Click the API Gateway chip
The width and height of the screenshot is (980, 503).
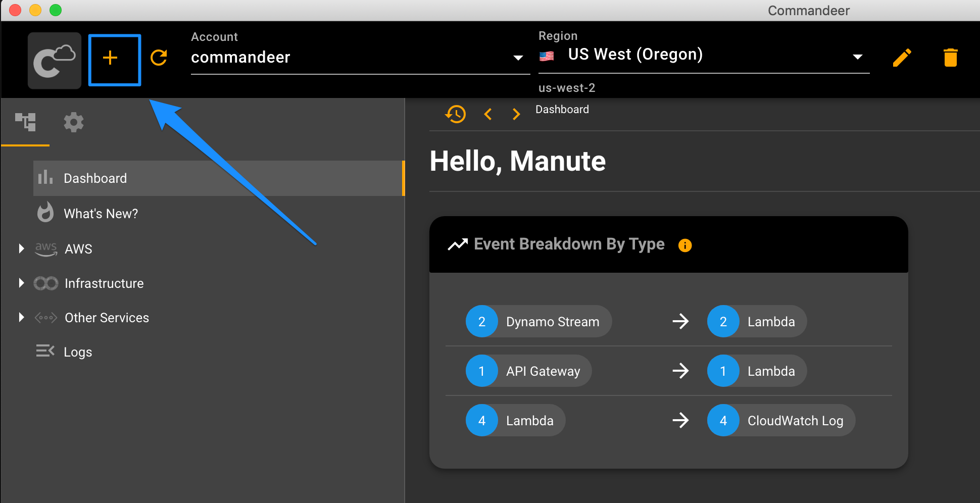click(x=528, y=371)
